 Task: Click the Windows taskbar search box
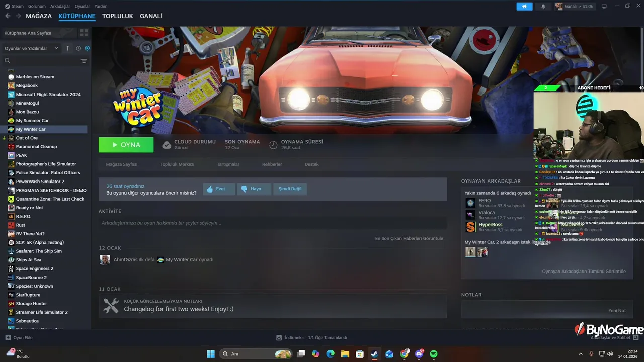pyautogui.click(x=256, y=354)
